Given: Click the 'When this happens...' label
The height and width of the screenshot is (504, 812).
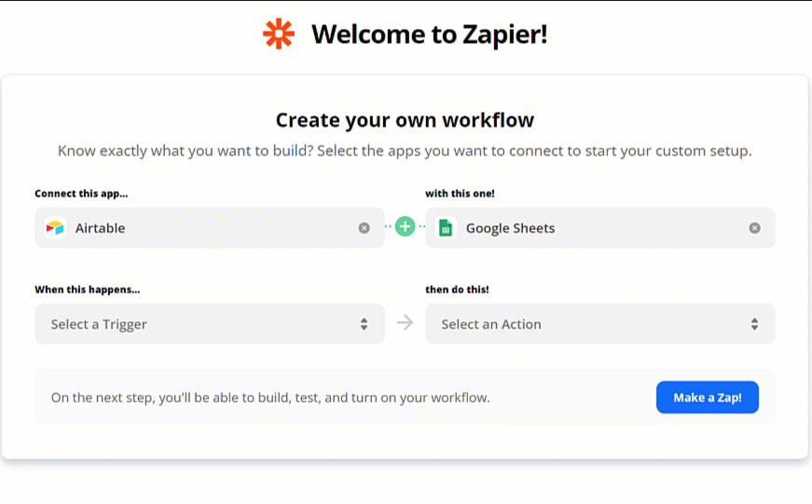Looking at the screenshot, I should click(88, 289).
